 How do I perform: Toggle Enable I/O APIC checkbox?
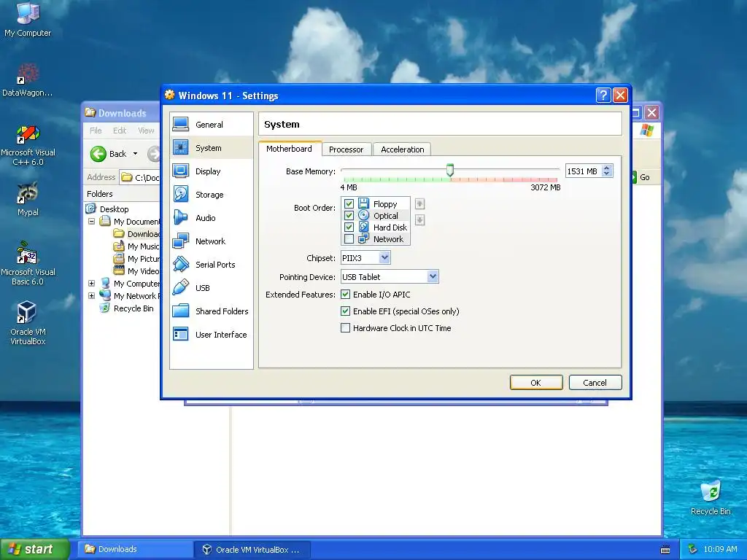(345, 295)
